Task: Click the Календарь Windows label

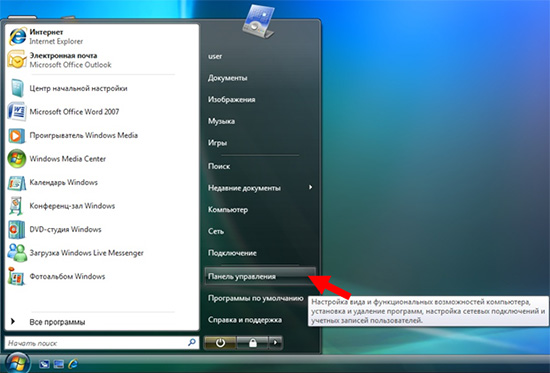Action: pos(63,182)
